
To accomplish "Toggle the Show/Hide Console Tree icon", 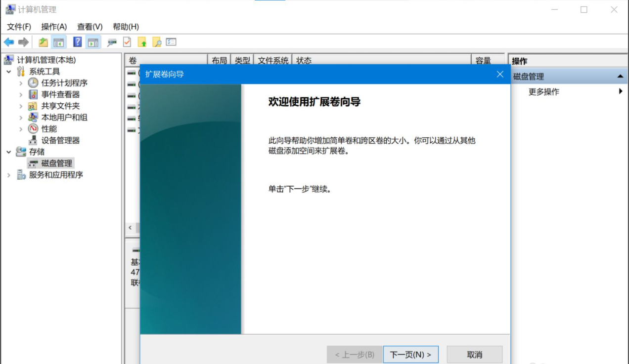I will pos(59,42).
